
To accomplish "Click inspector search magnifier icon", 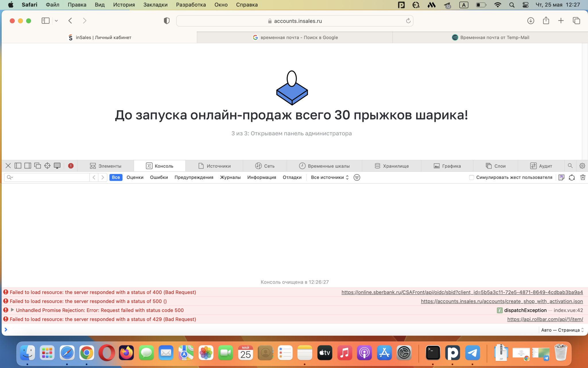I will [570, 166].
